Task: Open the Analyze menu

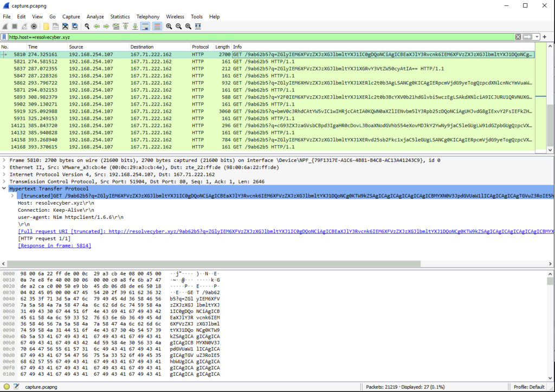Action: point(95,17)
